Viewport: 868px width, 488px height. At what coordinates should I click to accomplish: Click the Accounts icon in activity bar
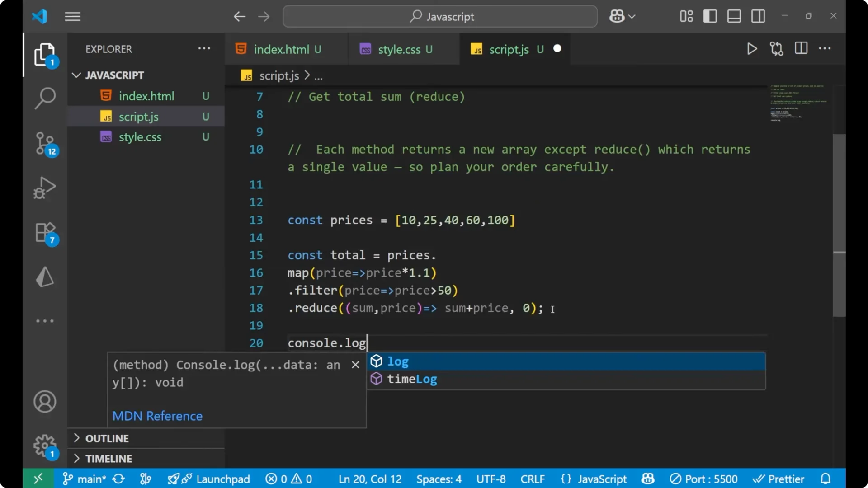45,402
